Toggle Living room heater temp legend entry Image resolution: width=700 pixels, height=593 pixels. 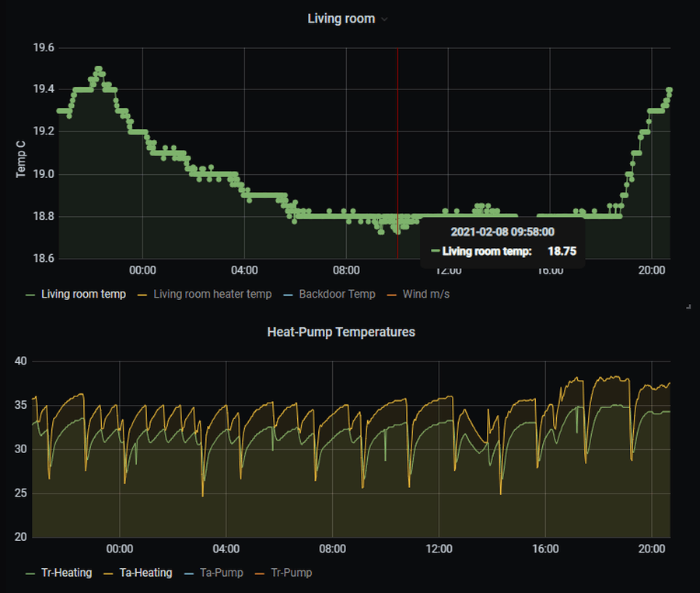(212, 294)
